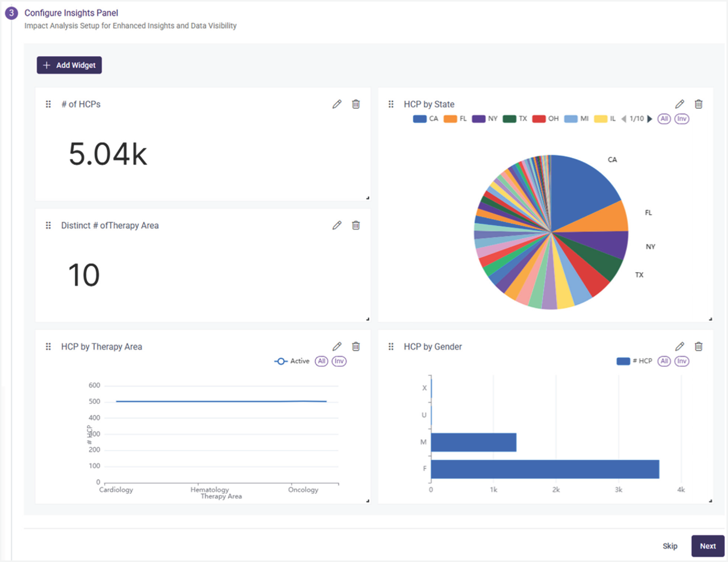
Task: Delete the HCP by State widget
Action: click(x=698, y=104)
